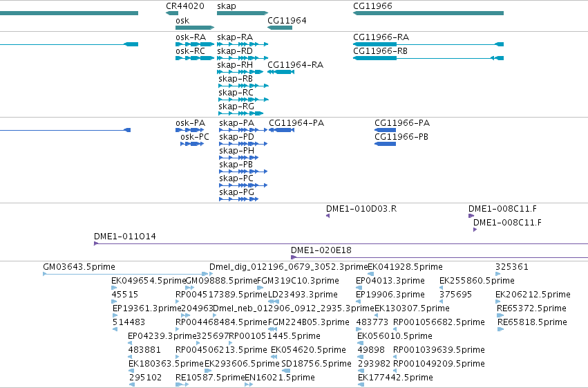Select insertion EP04013.3prime
The width and height of the screenshot is (588, 388).
(x=359, y=288)
